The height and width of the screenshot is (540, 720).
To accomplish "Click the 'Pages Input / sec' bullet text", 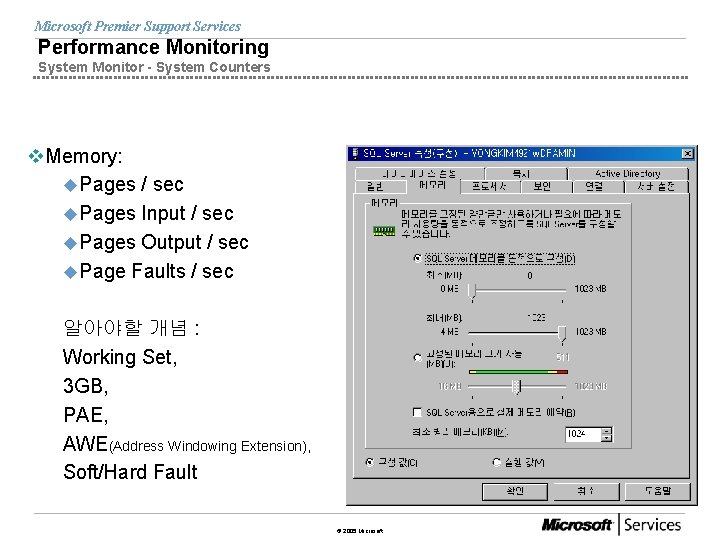I will [157, 214].
